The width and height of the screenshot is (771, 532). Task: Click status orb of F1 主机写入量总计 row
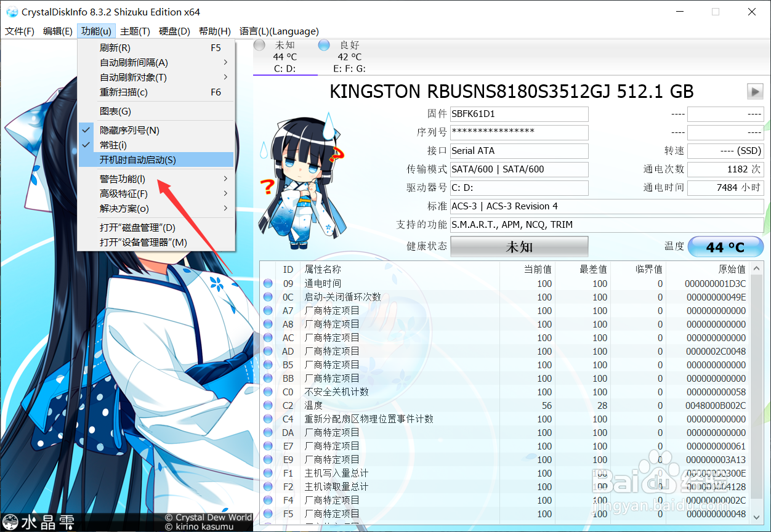point(268,474)
